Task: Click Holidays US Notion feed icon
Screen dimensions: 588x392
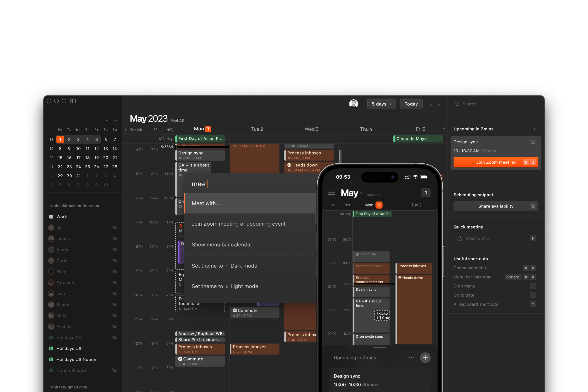Action: [51, 359]
